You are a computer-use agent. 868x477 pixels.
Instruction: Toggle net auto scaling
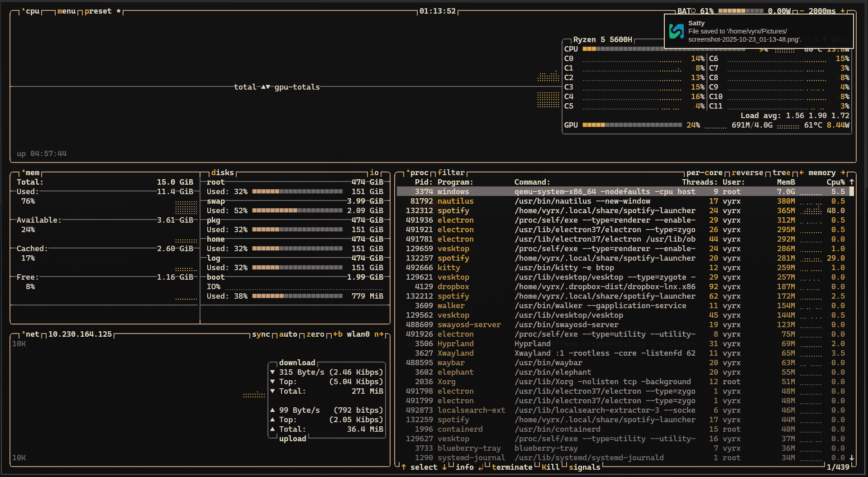pyautogui.click(x=288, y=334)
